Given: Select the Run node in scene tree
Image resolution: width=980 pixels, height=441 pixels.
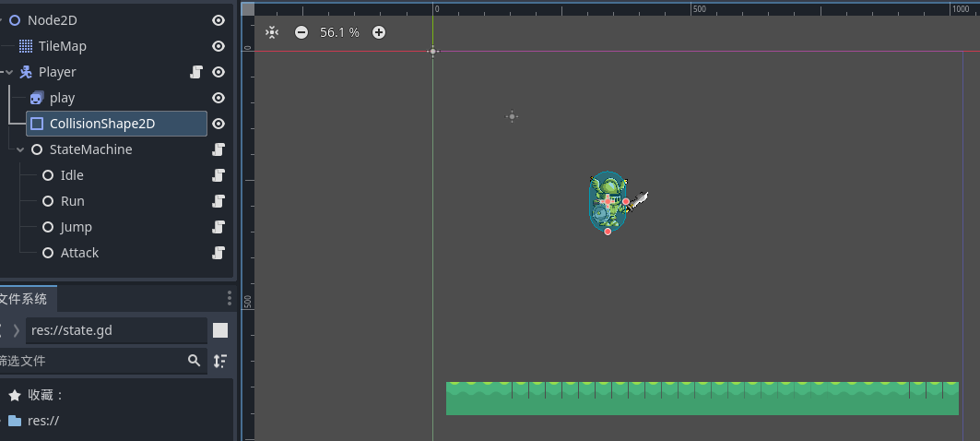Looking at the screenshot, I should tap(72, 201).
